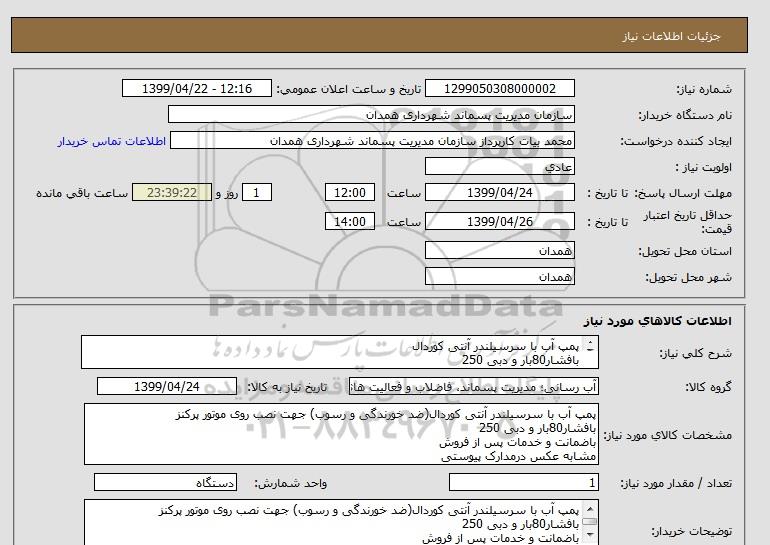Click the label تاریخ و ساعت اعلان عمومی
770x545 pixels.
tap(349, 89)
